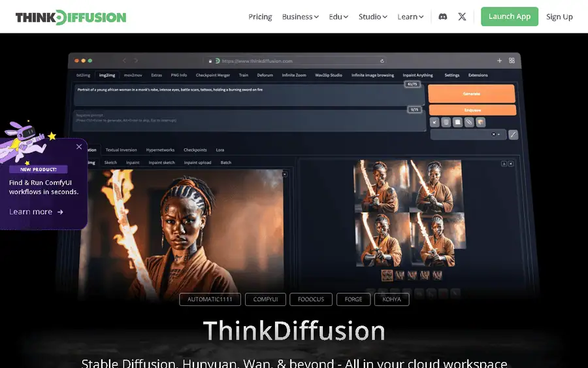Select the bottom-right generated image thumbnail
588x368 pixels.
(437, 239)
